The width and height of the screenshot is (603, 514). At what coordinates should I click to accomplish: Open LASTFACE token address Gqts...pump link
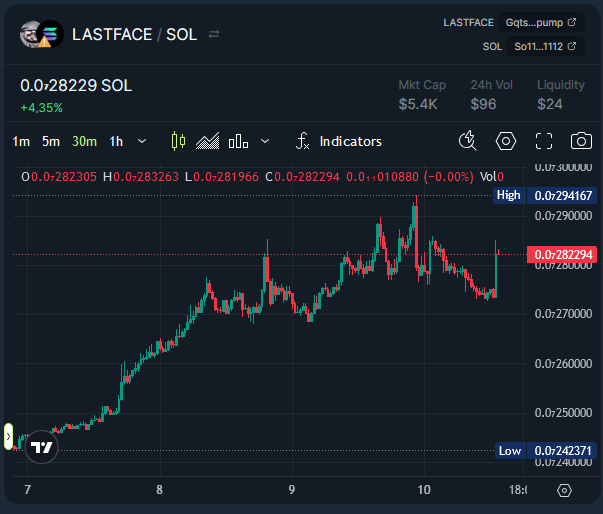(541, 23)
